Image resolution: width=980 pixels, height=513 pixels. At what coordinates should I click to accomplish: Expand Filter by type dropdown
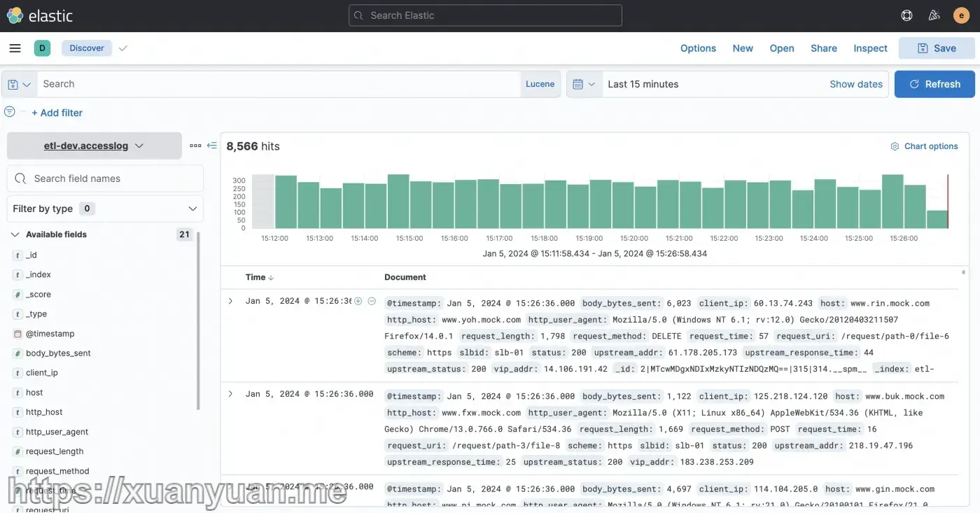105,209
